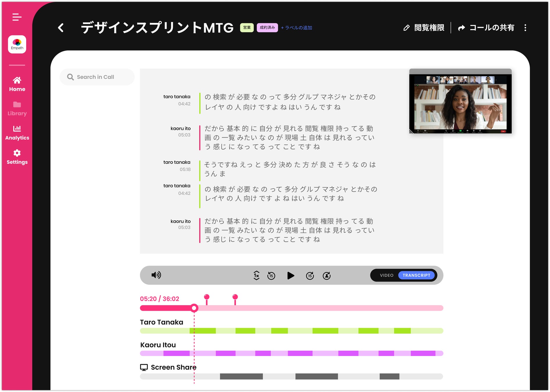Open Settings from the sidebar

(17, 157)
